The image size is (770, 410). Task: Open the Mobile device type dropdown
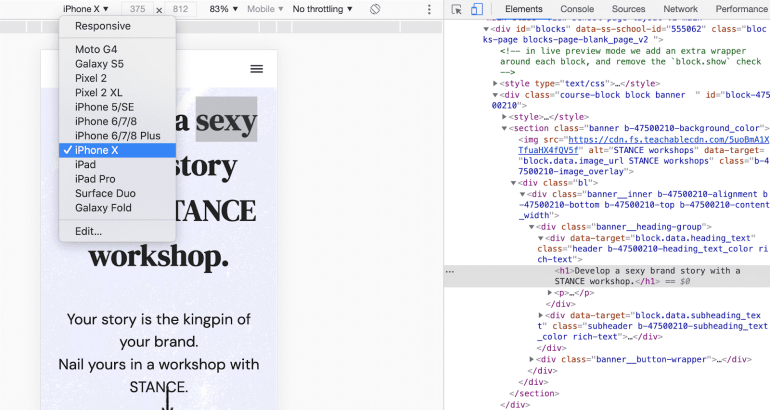[265, 9]
